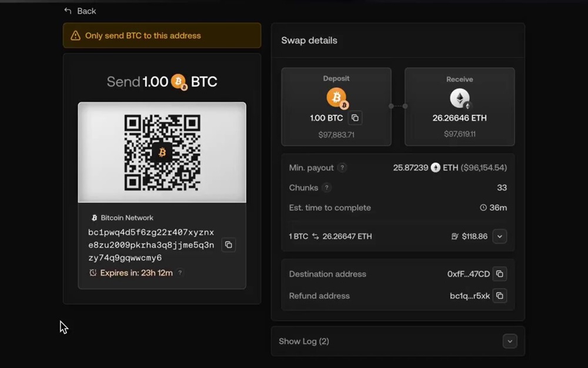Copy the refund address bc1q...r5xk

tap(499, 296)
